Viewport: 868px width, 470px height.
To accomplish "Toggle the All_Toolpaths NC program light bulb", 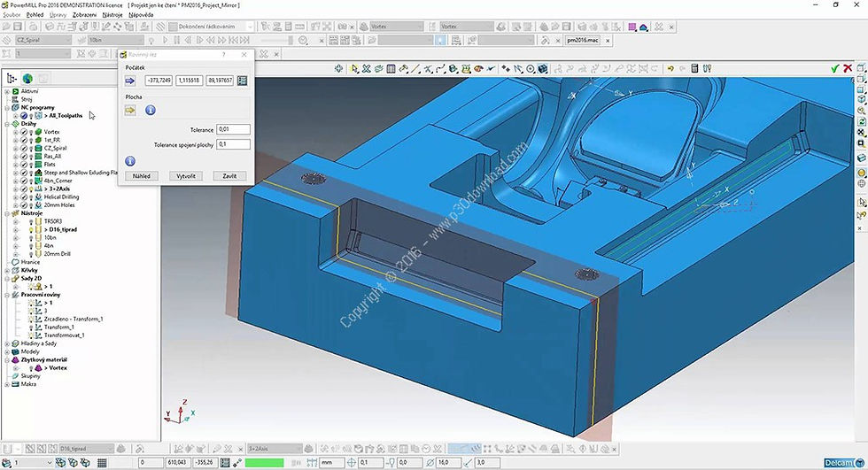I will click(31, 116).
